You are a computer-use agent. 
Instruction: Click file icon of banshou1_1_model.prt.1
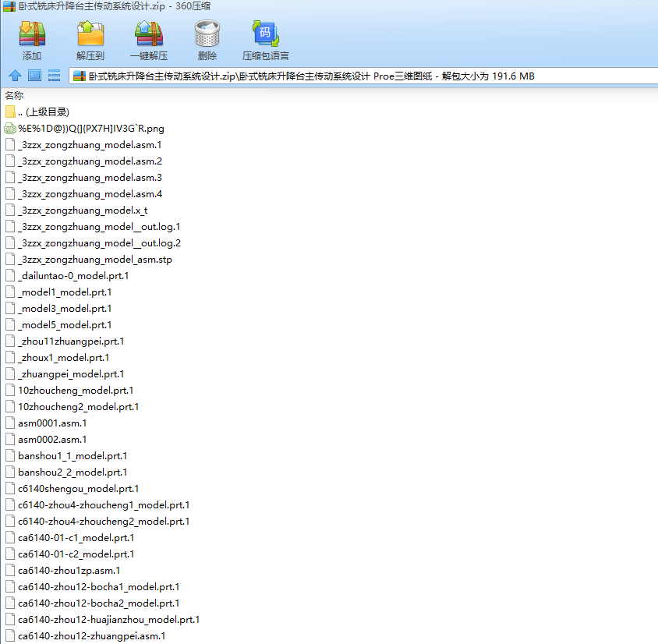click(10, 455)
